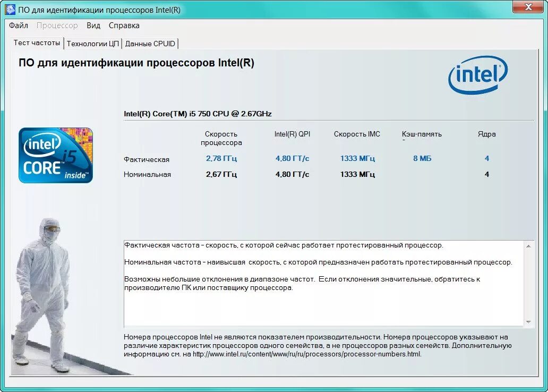Screen dimensions: 548x392
Task: Click the Intel(R) QPI column header
Action: point(292,134)
